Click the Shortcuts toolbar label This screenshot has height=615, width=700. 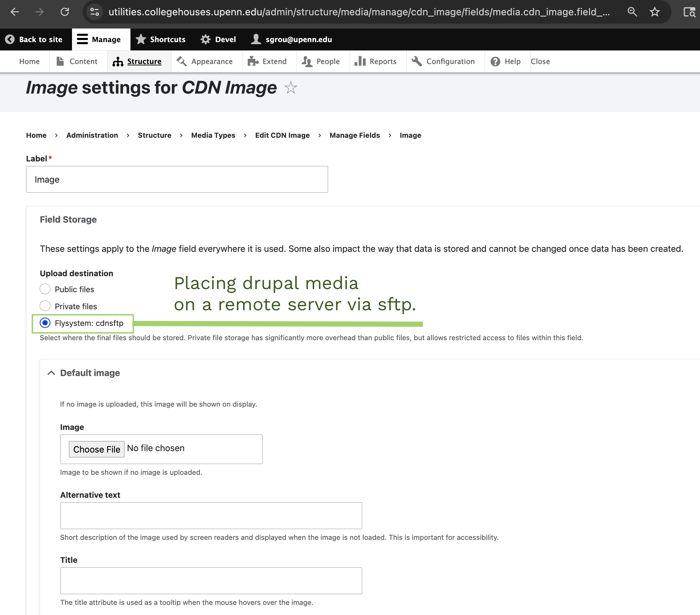(168, 39)
